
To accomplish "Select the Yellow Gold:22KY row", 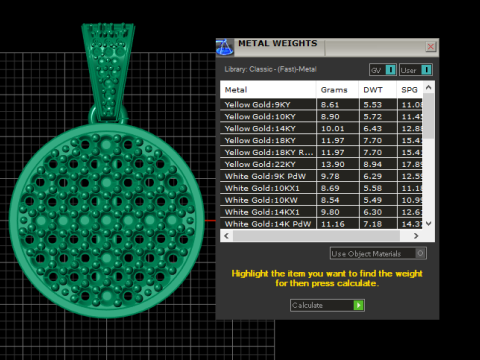I will tap(321, 164).
